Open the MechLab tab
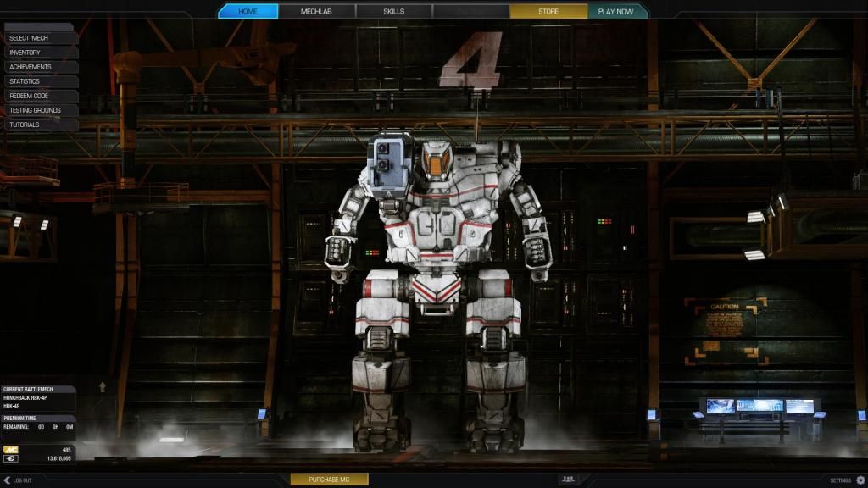Screen dimensions: 868x488 point(315,11)
